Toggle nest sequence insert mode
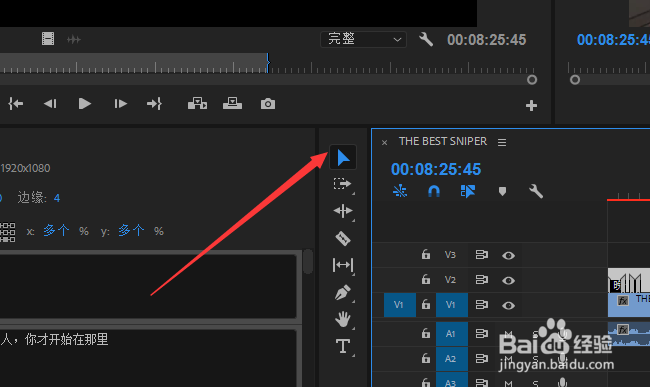 [x=400, y=191]
